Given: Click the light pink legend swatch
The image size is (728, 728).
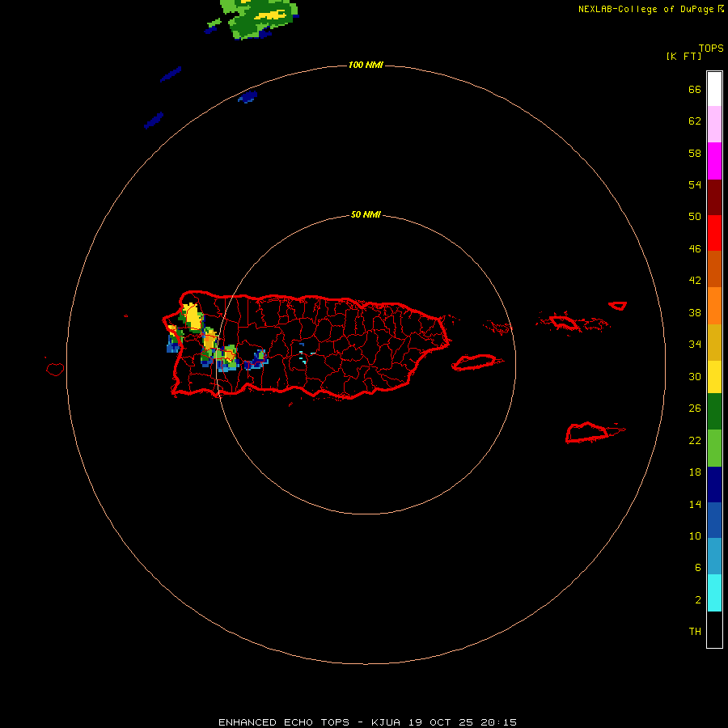Looking at the screenshot, I should [x=714, y=125].
